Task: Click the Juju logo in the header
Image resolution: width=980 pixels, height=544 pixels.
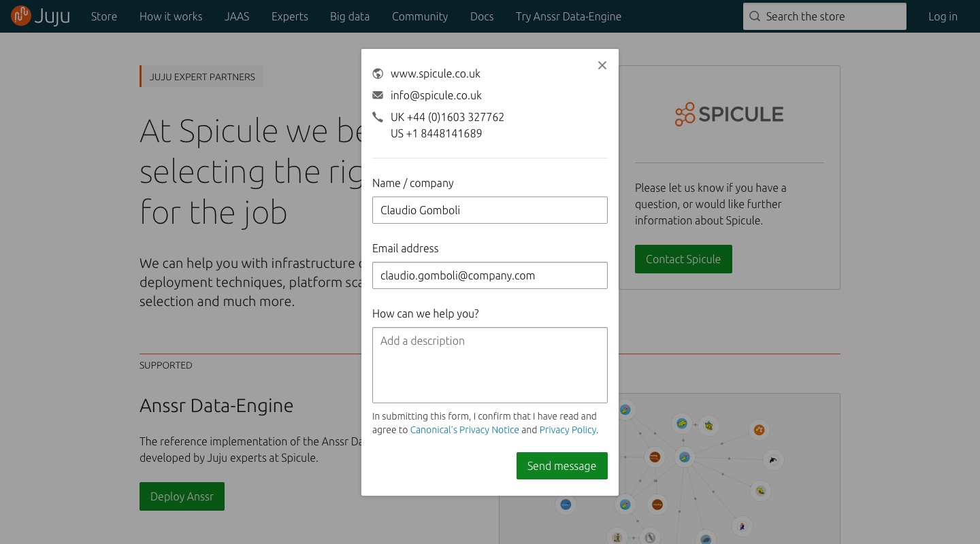Action: click(x=40, y=16)
